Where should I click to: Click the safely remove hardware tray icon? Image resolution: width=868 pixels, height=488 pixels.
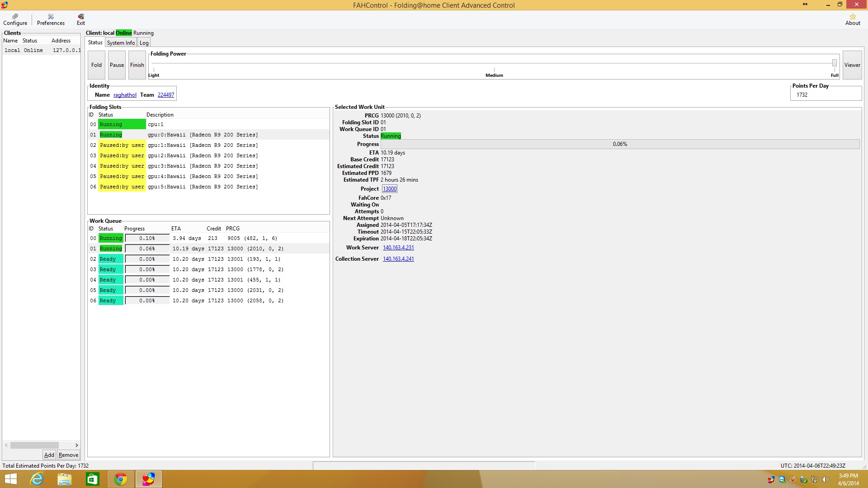(804, 479)
